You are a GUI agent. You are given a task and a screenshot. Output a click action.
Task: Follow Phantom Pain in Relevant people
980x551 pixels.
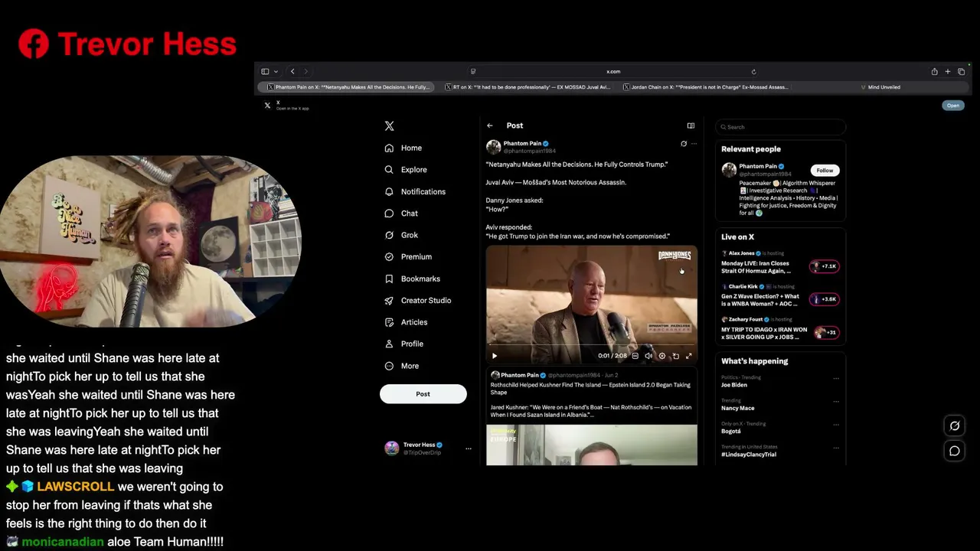tap(825, 171)
